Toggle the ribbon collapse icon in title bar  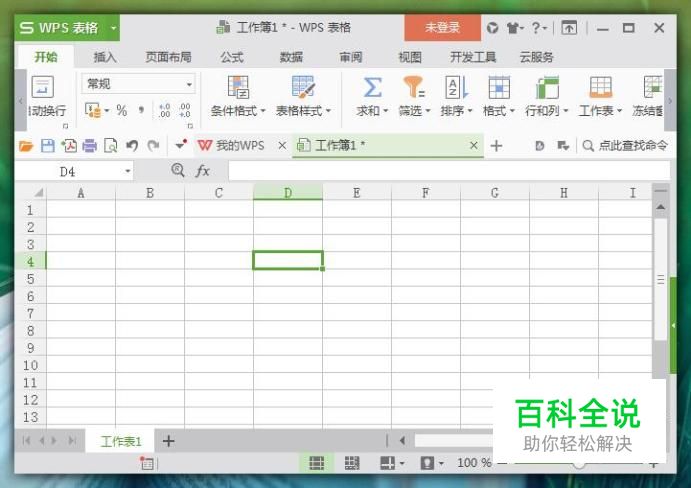(569, 28)
